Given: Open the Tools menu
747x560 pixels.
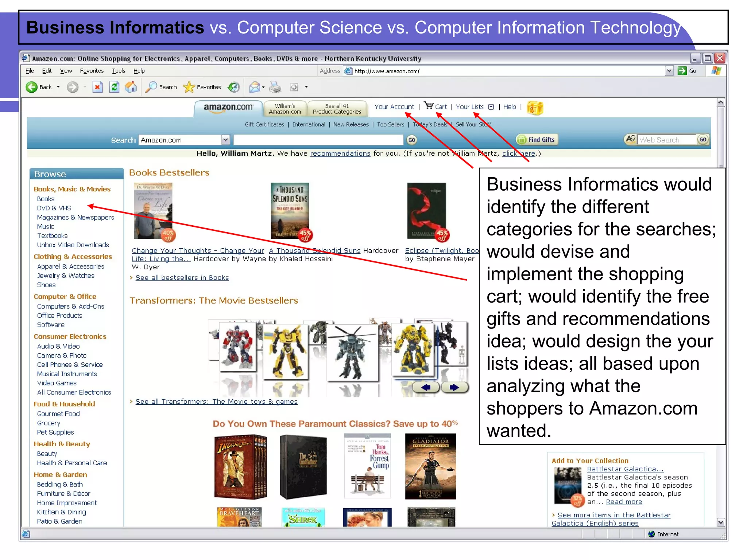Looking at the screenshot, I should tap(119, 71).
